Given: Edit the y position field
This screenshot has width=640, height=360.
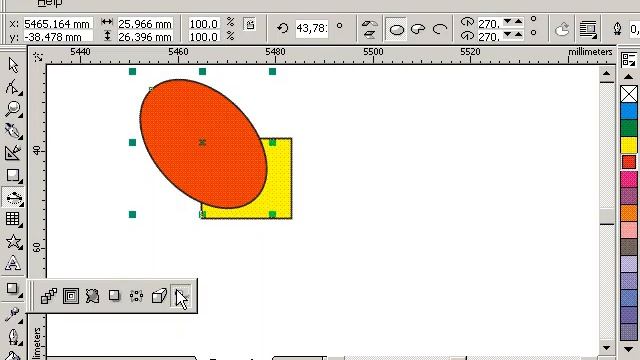Looking at the screenshot, I should 57,37.
